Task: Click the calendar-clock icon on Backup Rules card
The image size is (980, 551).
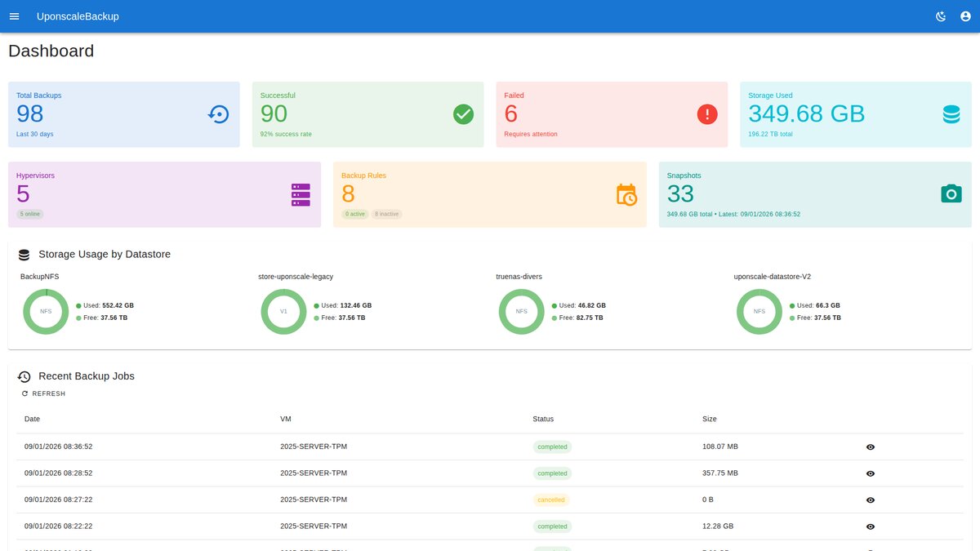Action: click(626, 194)
